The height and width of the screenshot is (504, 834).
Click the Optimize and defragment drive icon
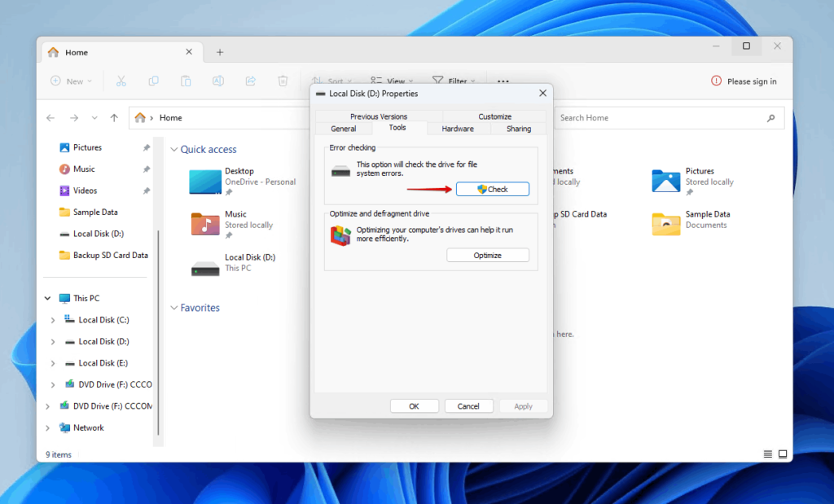pyautogui.click(x=341, y=234)
